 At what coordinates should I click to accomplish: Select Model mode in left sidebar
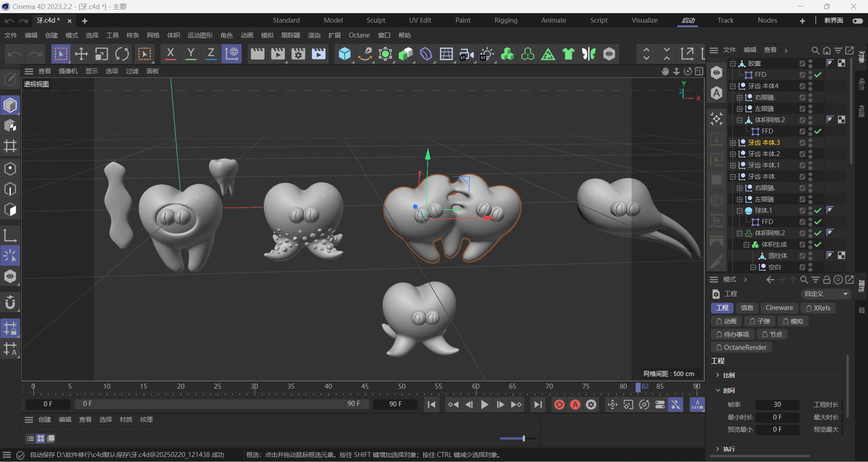pos(10,105)
